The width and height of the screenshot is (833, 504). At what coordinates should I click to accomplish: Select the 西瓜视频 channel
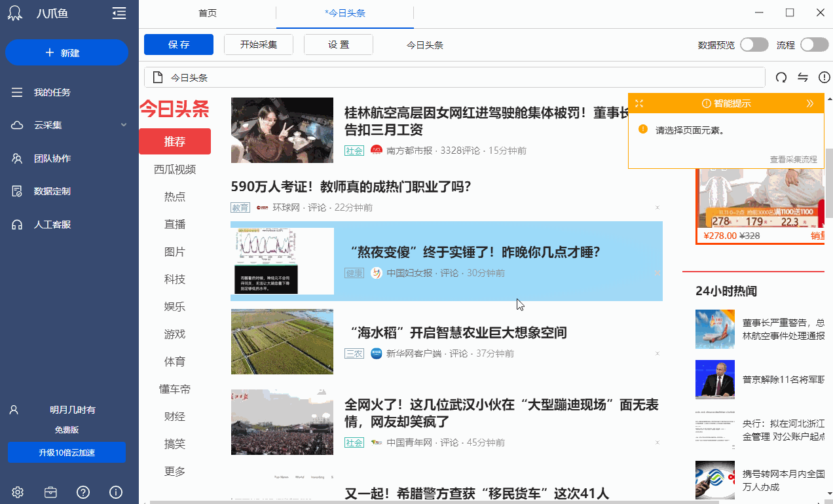(175, 170)
